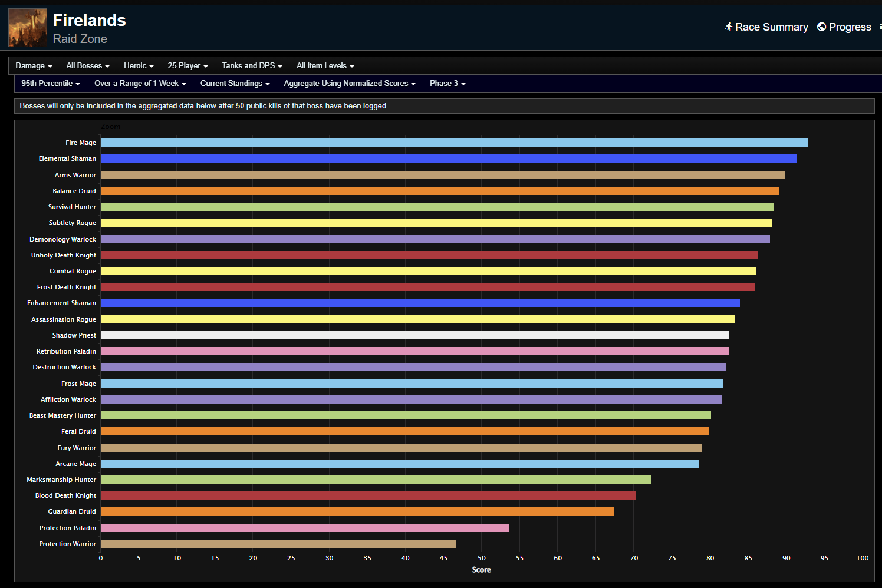Viewport: 882px width, 588px height.
Task: Click the Balance Druid orange bar
Action: [439, 191]
